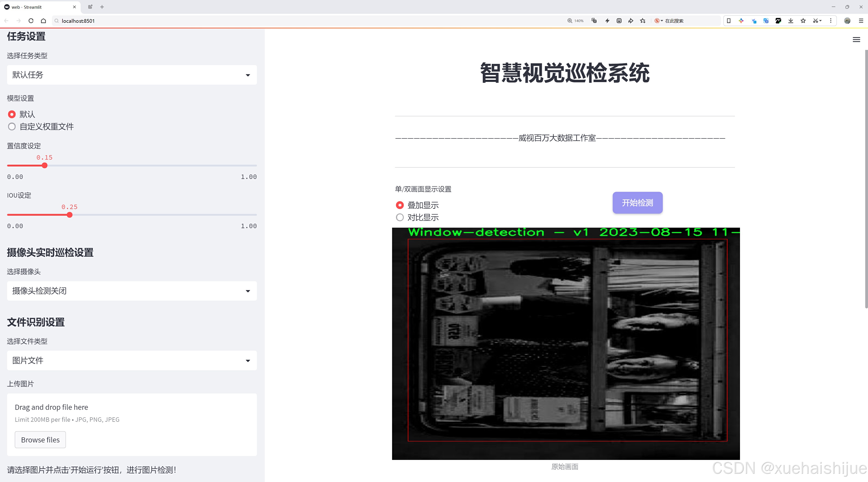The image size is (868, 482).
Task: Minimize the browser window
Action: [833, 7]
